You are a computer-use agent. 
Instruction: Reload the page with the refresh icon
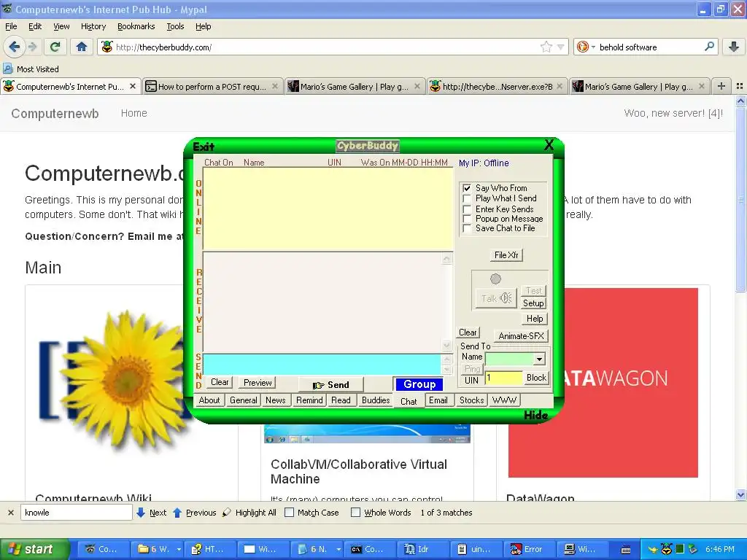[x=55, y=47]
